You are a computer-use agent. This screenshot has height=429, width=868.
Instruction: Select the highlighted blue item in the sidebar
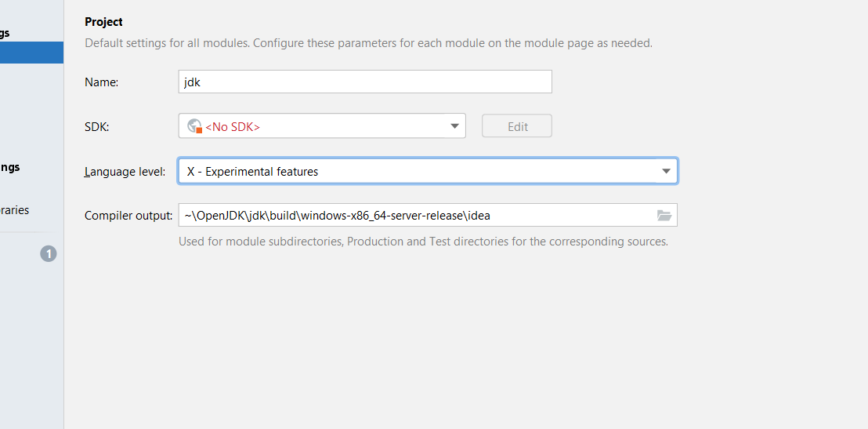pyautogui.click(x=31, y=53)
